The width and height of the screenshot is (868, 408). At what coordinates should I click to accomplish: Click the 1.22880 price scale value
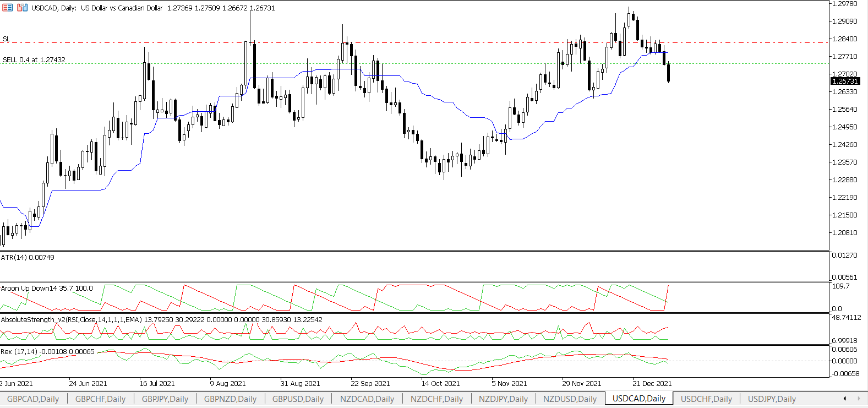[844, 180]
